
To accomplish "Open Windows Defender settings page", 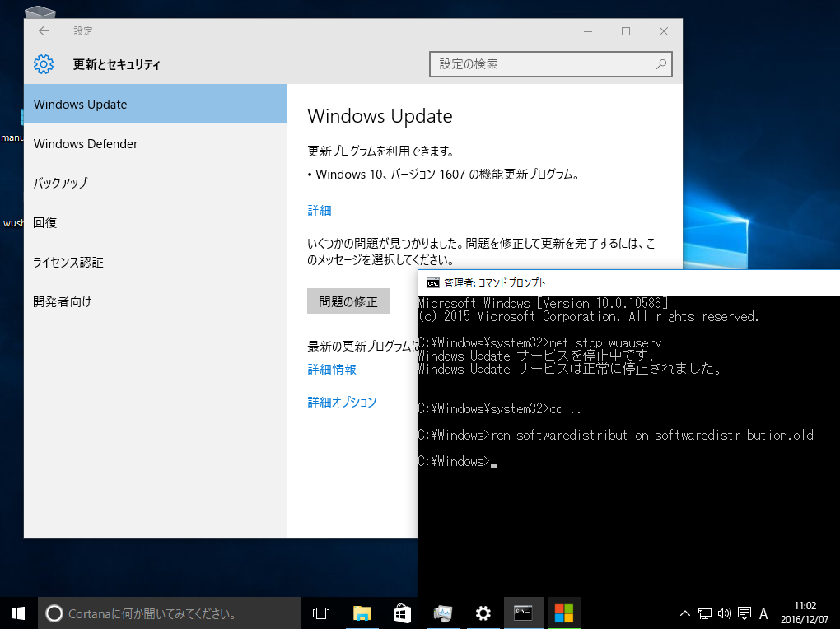I will [156, 143].
